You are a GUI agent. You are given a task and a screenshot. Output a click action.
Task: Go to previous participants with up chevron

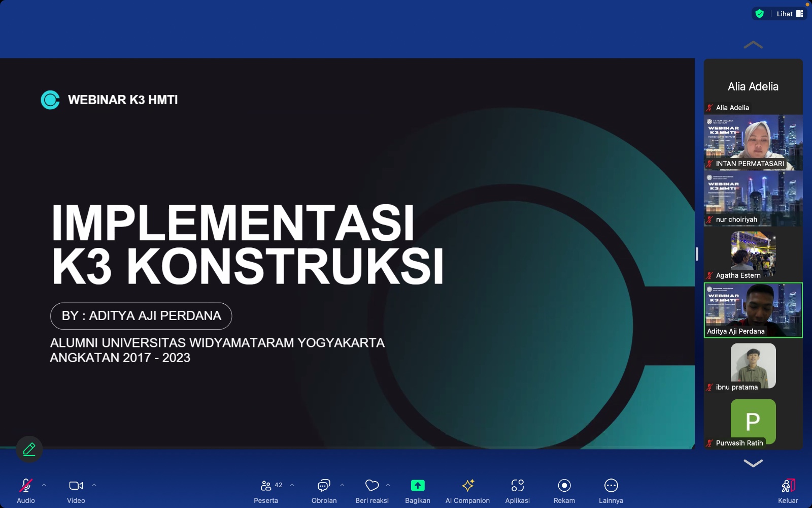pyautogui.click(x=753, y=45)
